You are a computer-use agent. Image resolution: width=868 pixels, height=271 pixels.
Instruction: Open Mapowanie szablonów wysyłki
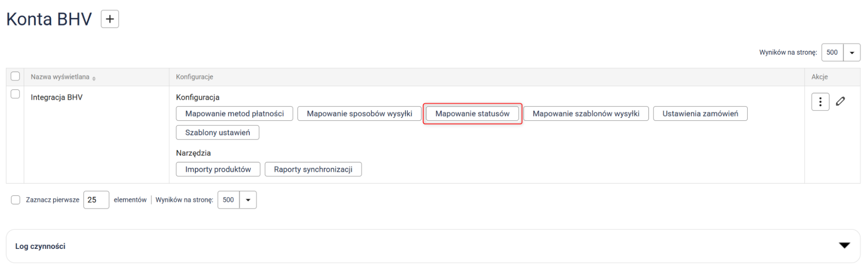pyautogui.click(x=585, y=114)
